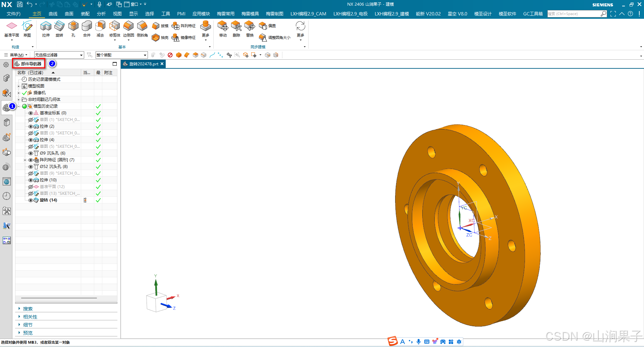Open the settings gear on the resource bar
The image size is (644, 347).
point(6,65)
